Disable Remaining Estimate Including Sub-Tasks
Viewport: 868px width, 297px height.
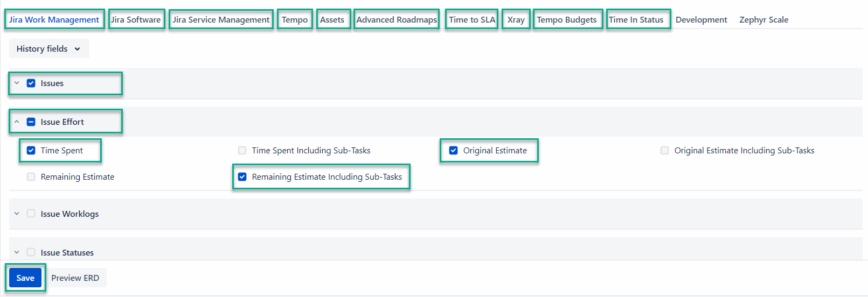[x=242, y=177]
